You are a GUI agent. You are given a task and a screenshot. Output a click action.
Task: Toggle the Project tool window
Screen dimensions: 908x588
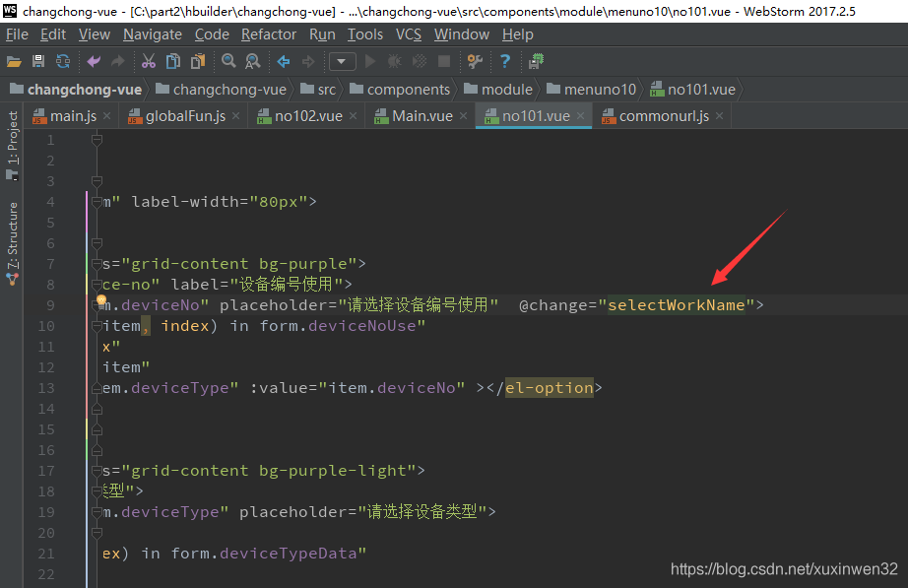coord(13,146)
